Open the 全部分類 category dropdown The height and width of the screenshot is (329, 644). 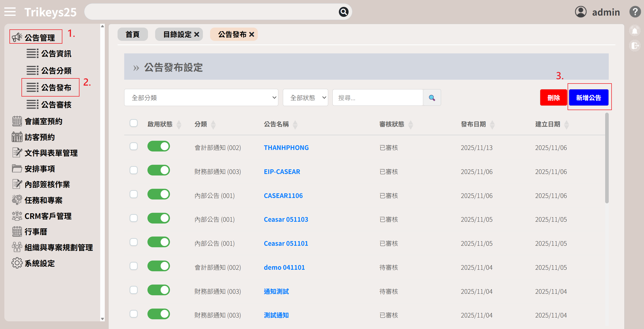pyautogui.click(x=201, y=98)
